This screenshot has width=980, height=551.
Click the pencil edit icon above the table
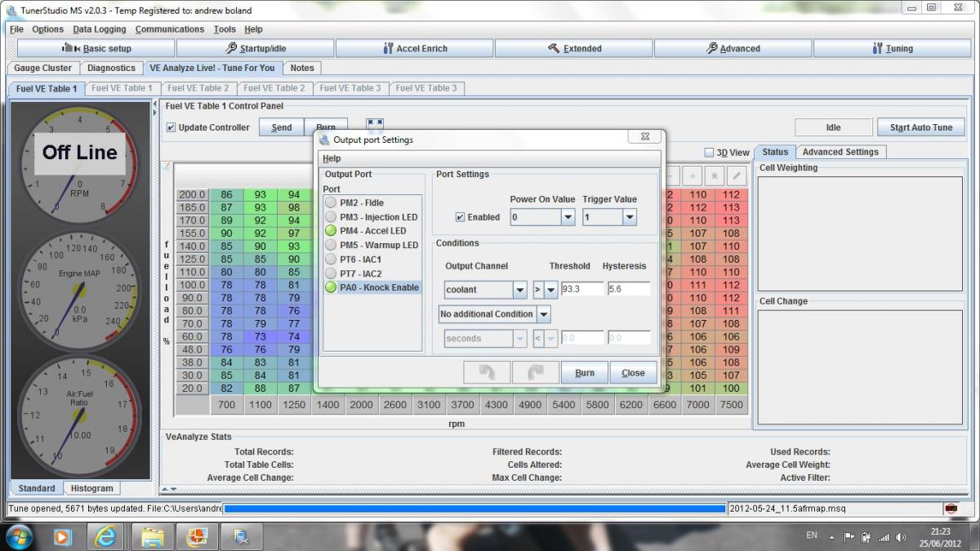(736, 176)
